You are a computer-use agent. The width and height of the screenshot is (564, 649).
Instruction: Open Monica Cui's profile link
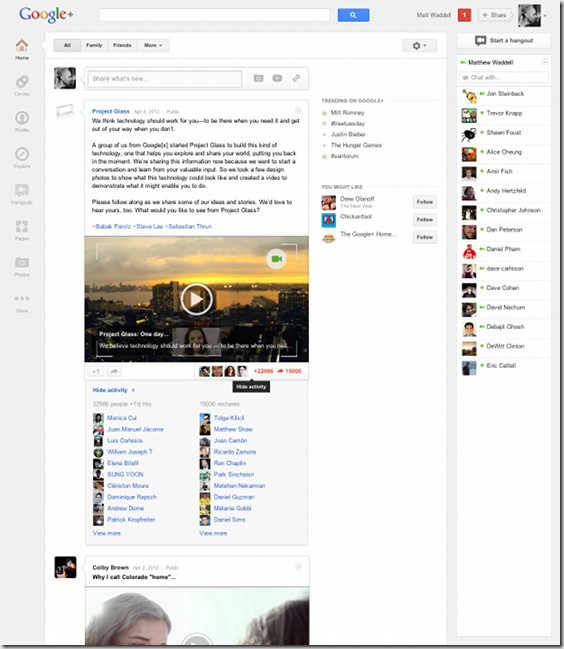pyautogui.click(x=122, y=418)
